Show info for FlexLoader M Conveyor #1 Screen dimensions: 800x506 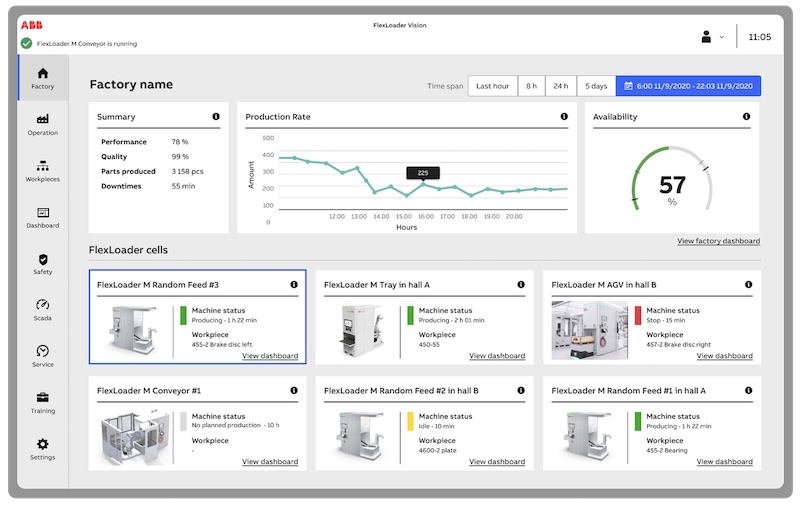(x=294, y=390)
